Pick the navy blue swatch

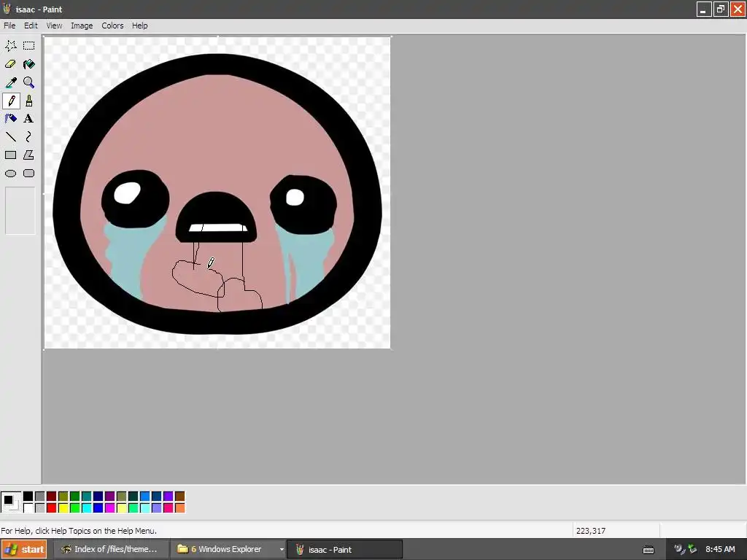click(x=98, y=496)
